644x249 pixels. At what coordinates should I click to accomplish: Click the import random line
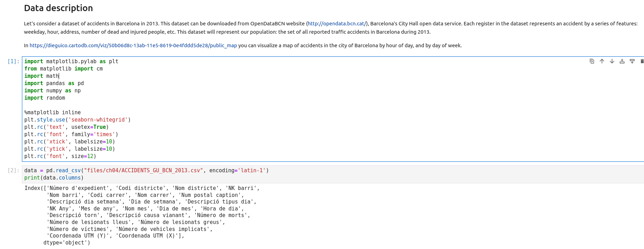(x=45, y=98)
